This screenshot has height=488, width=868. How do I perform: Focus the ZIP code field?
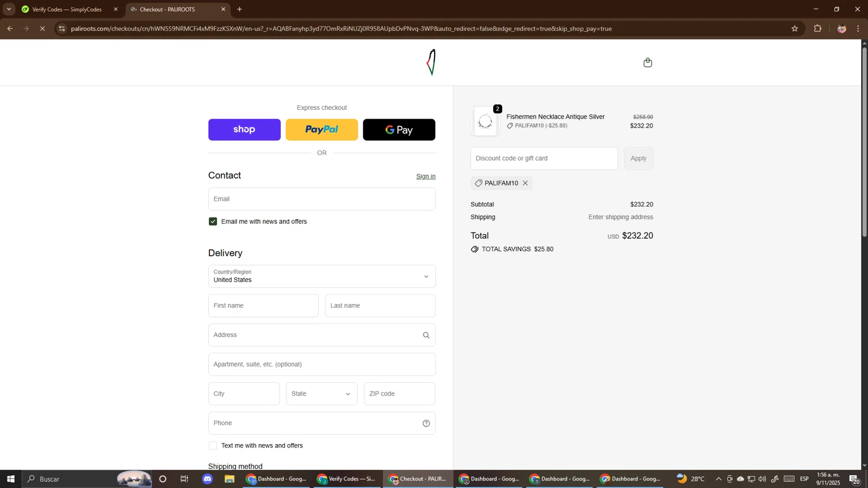(399, 394)
